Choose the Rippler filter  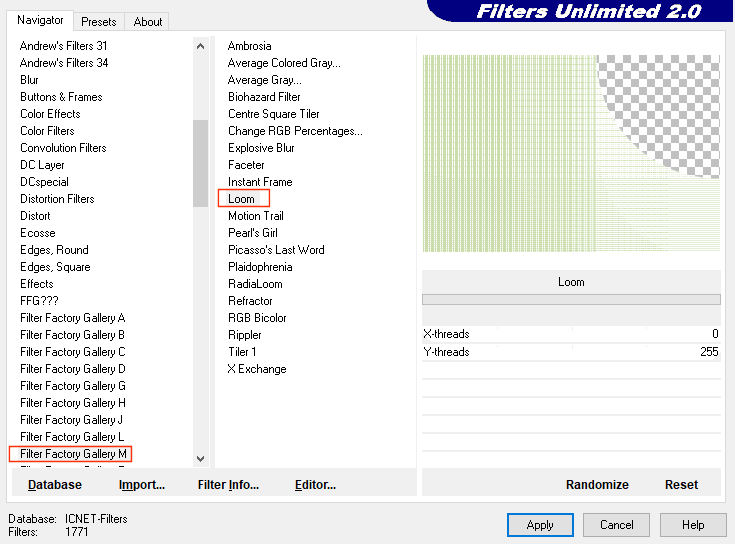[244, 335]
